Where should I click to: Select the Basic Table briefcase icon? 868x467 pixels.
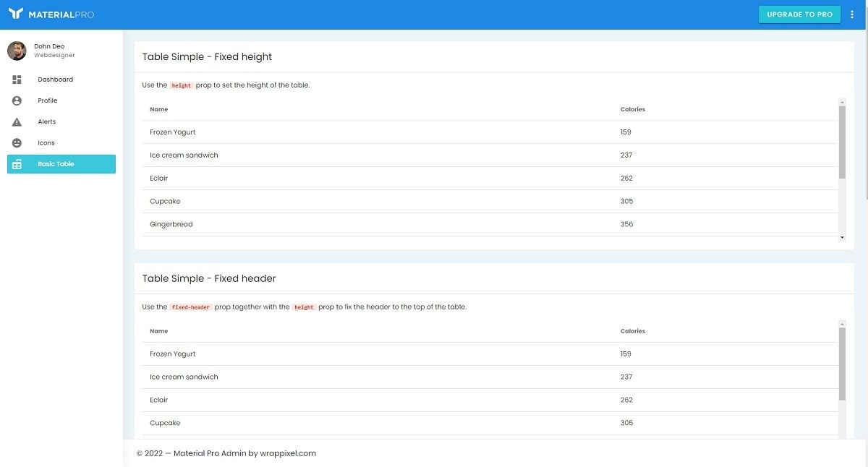(x=17, y=163)
